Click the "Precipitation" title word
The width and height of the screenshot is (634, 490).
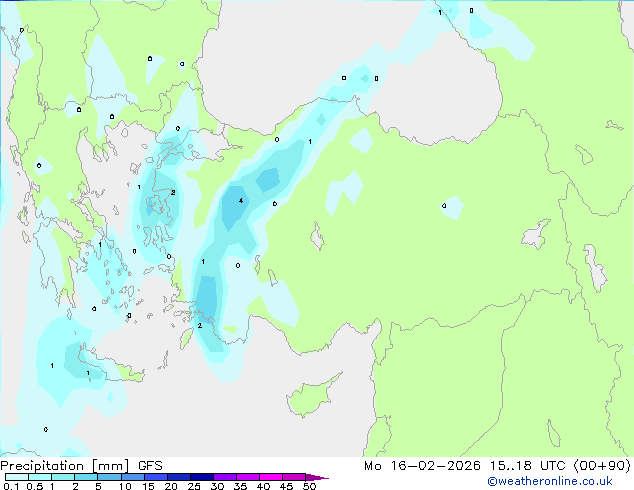pyautogui.click(x=42, y=466)
